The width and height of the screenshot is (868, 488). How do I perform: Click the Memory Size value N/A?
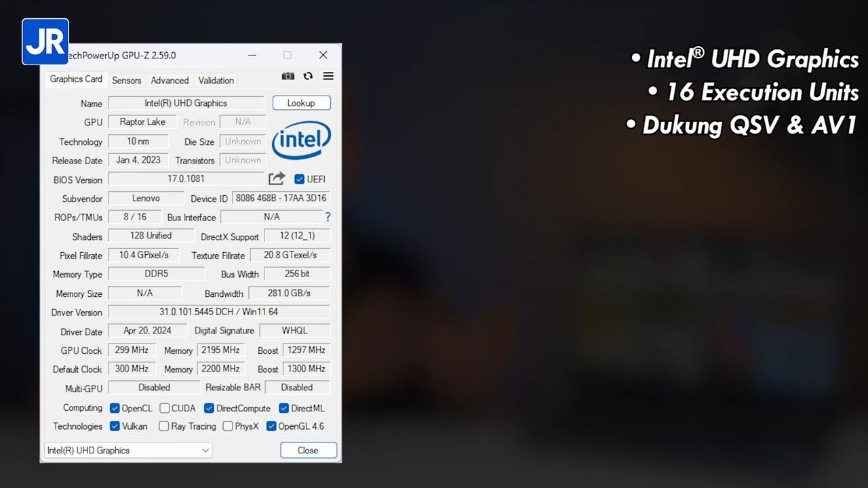[145, 293]
